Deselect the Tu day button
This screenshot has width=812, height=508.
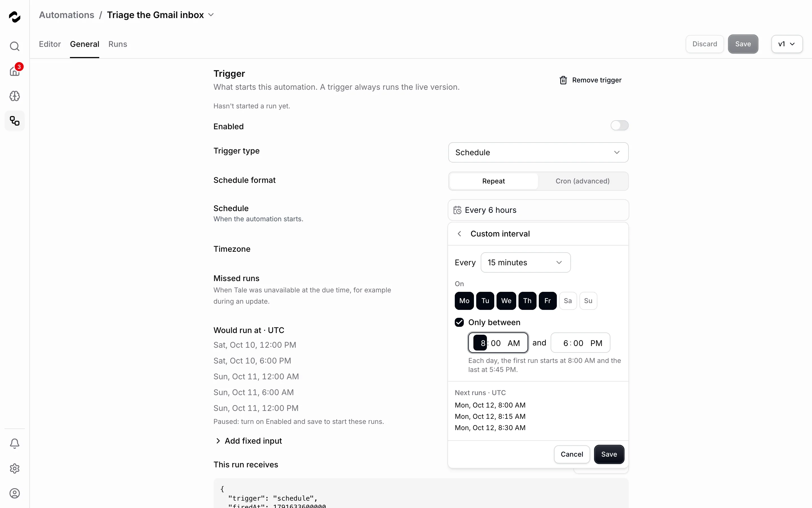(485, 301)
